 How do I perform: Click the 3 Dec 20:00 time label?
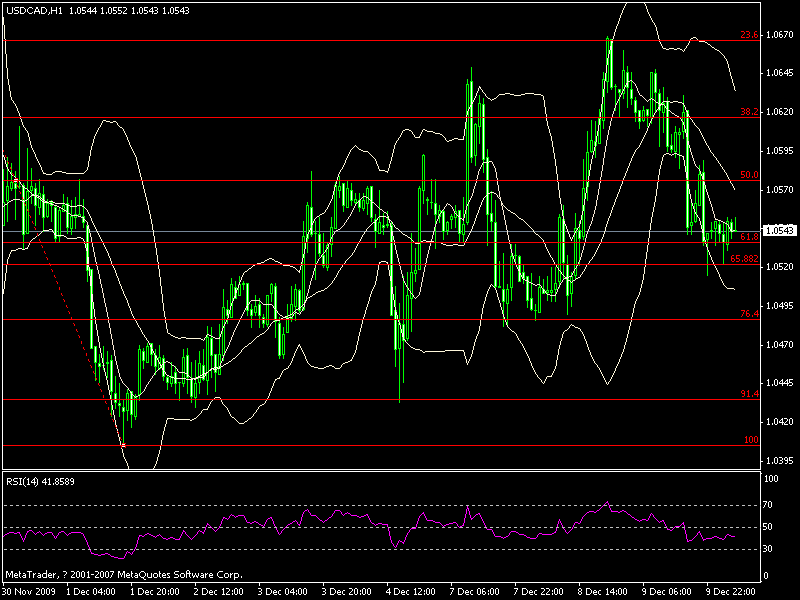pos(346,591)
